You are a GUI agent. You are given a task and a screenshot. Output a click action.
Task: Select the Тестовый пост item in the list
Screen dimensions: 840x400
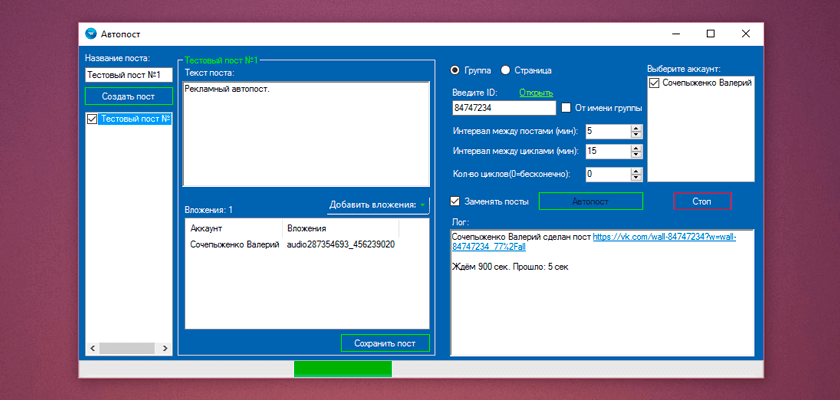click(136, 119)
